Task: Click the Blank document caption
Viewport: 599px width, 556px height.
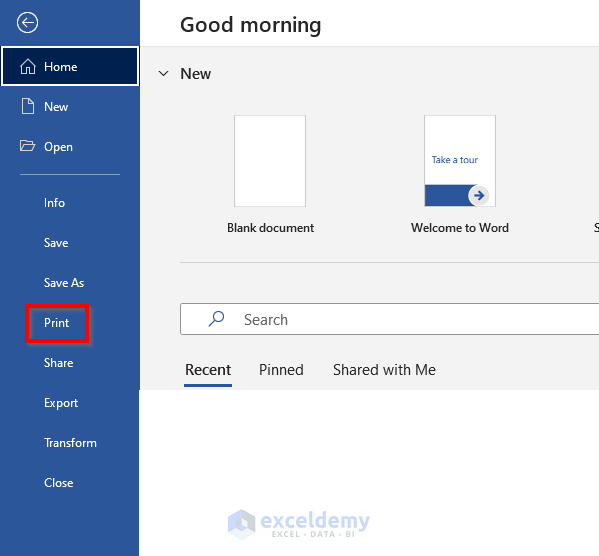Action: 270,228
